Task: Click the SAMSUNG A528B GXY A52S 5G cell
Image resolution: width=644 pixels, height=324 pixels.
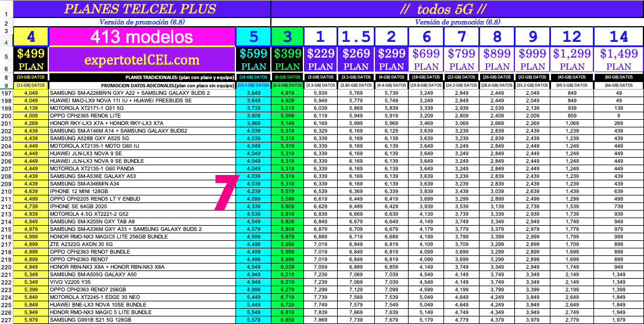Action: click(x=142, y=138)
